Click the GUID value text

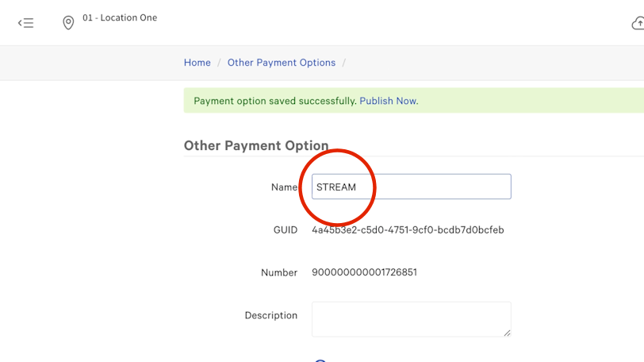(x=408, y=230)
